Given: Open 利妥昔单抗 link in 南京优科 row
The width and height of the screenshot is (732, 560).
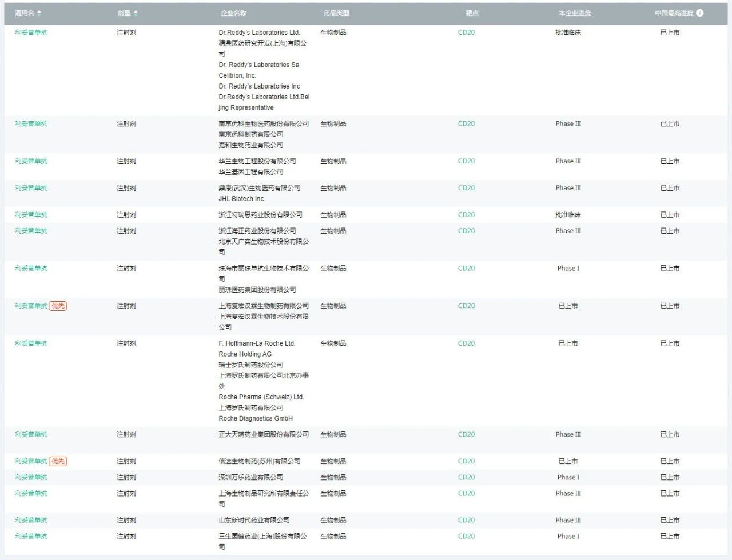Looking at the screenshot, I should (x=31, y=123).
